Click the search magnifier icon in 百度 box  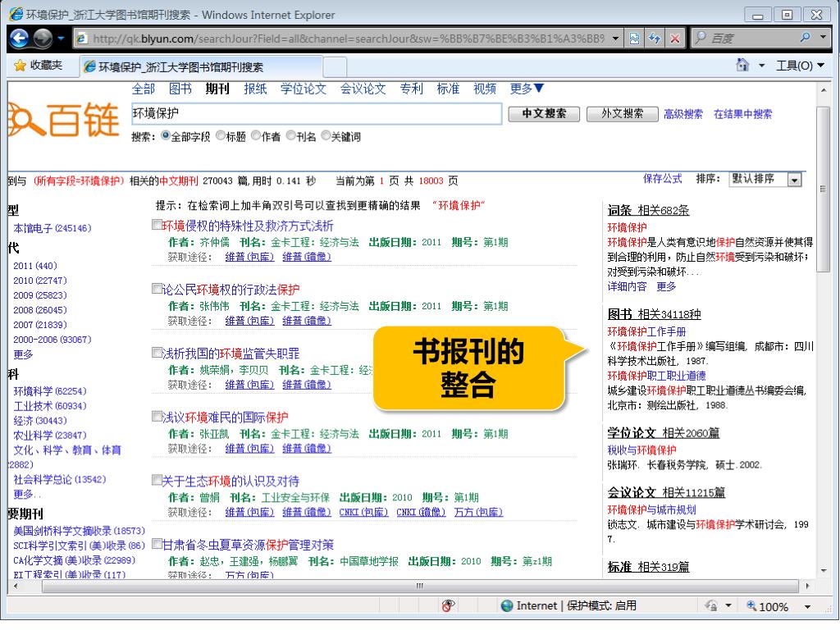805,38
